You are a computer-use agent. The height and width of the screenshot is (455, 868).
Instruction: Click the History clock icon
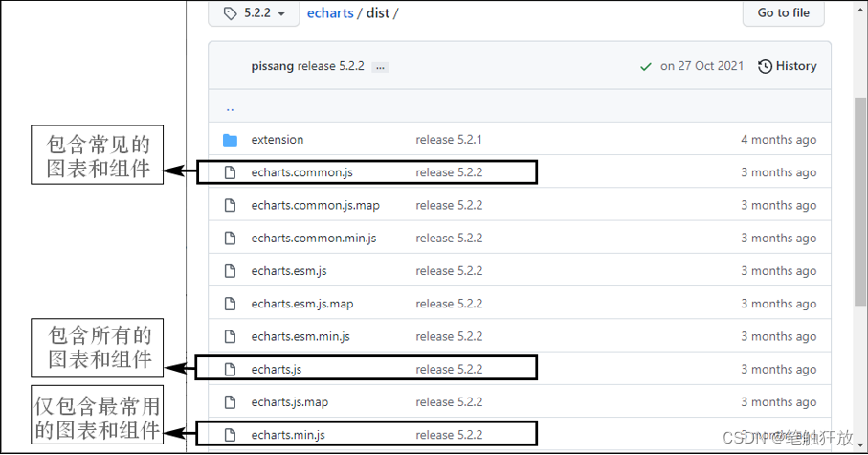coord(765,66)
